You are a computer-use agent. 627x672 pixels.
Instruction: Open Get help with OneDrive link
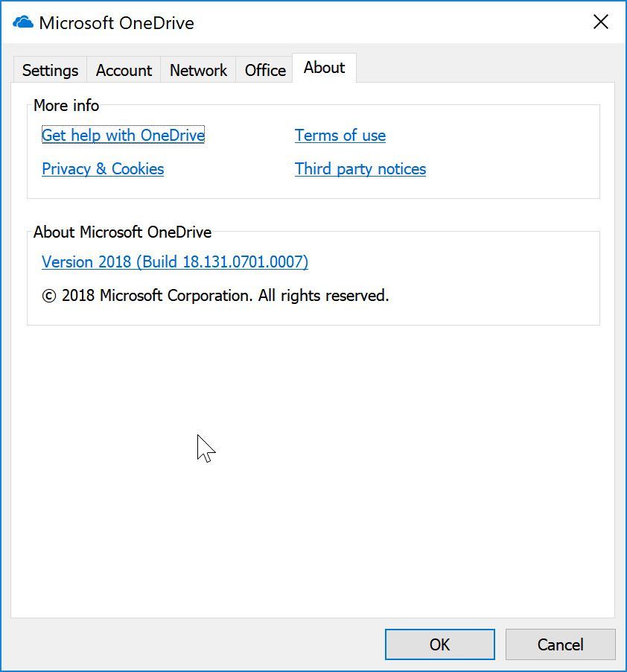124,135
